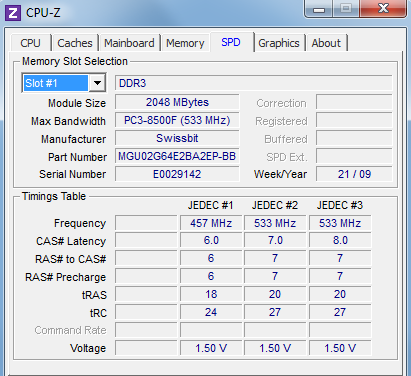Image resolution: width=411 pixels, height=376 pixels.
Task: Click the Swissbit manufacturer value
Action: (x=177, y=138)
